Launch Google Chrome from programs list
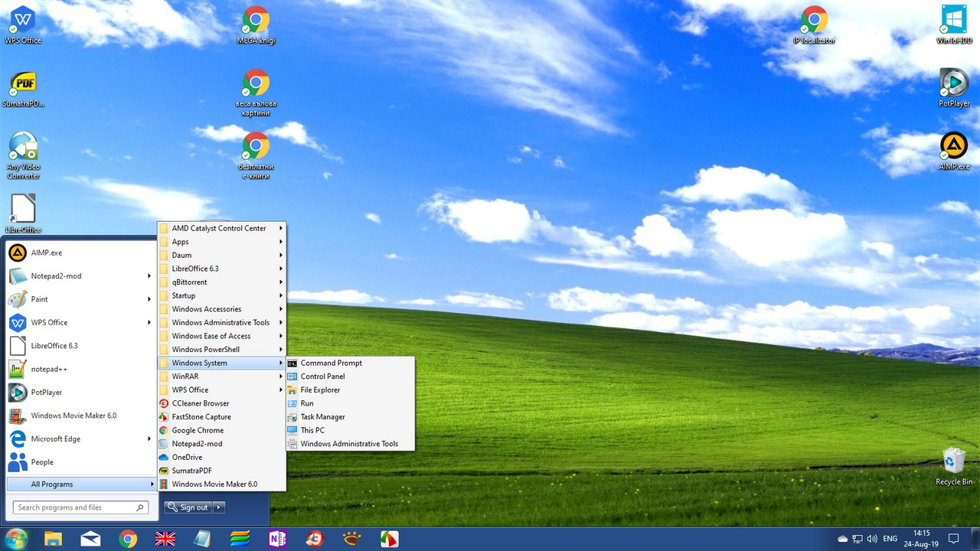 tap(221, 430)
